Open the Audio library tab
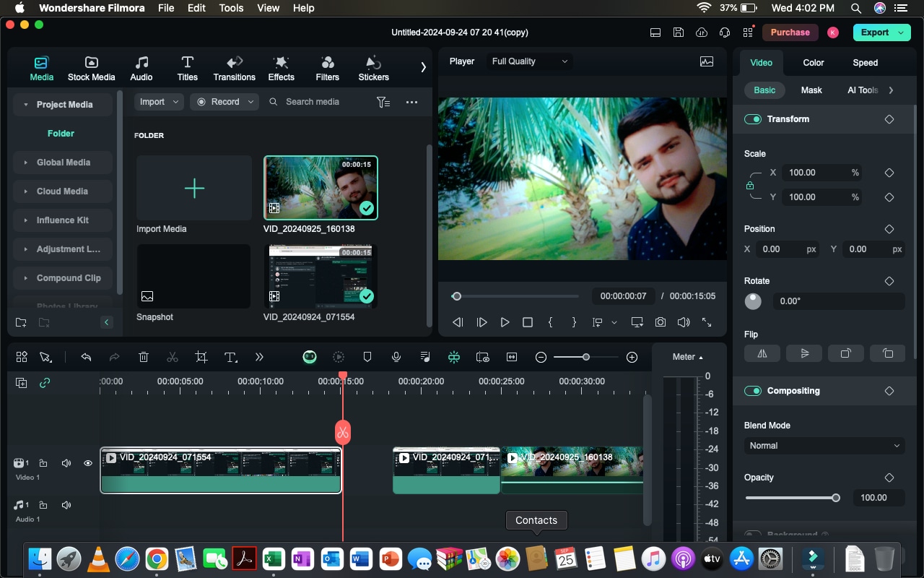Screen dimensions: 924x578 (141, 69)
